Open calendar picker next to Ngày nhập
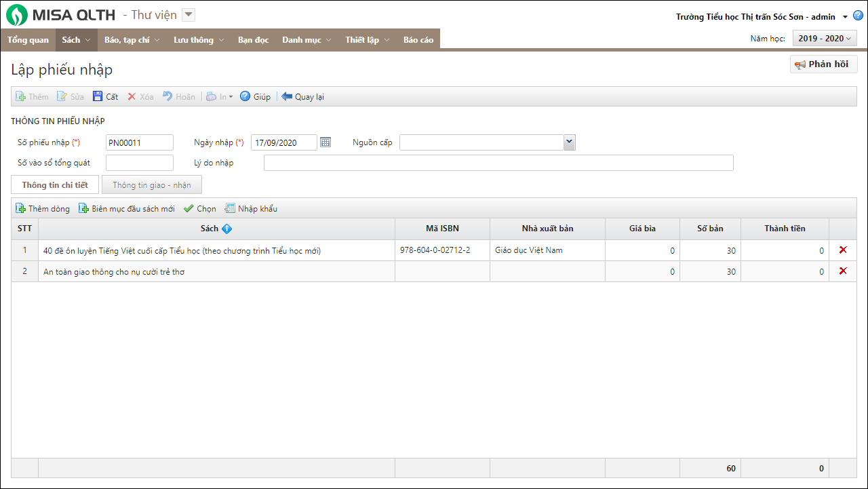 click(x=325, y=142)
